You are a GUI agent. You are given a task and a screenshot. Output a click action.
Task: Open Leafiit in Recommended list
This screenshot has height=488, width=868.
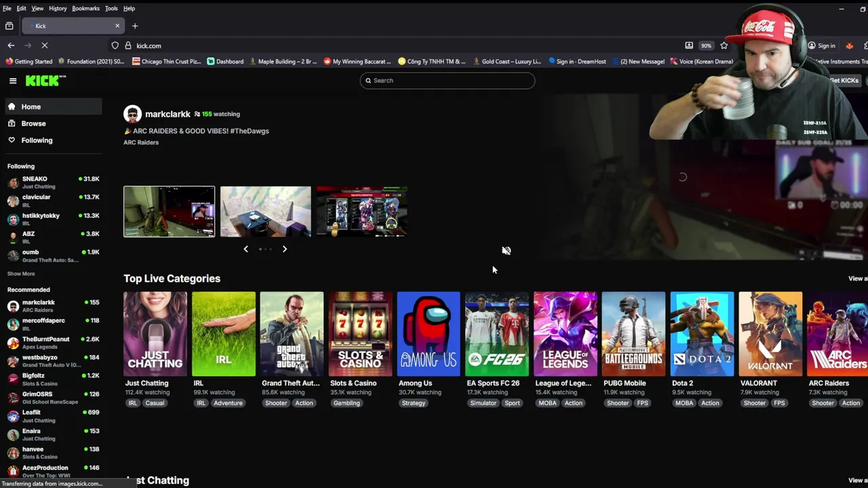coord(53,415)
